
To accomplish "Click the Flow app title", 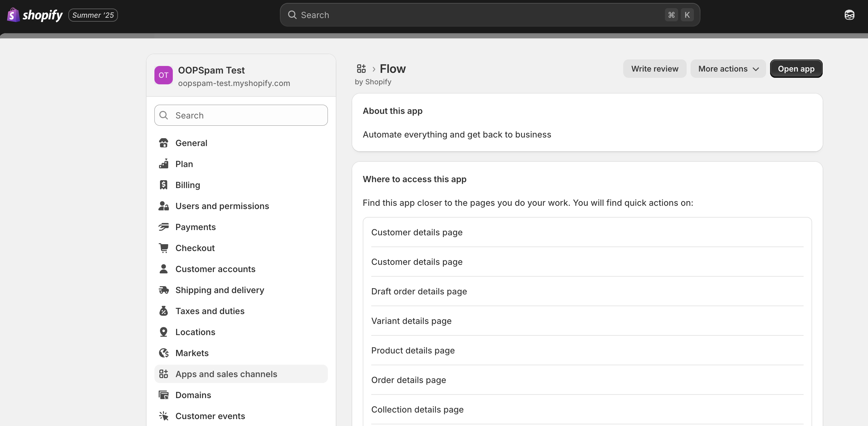I will coord(393,69).
